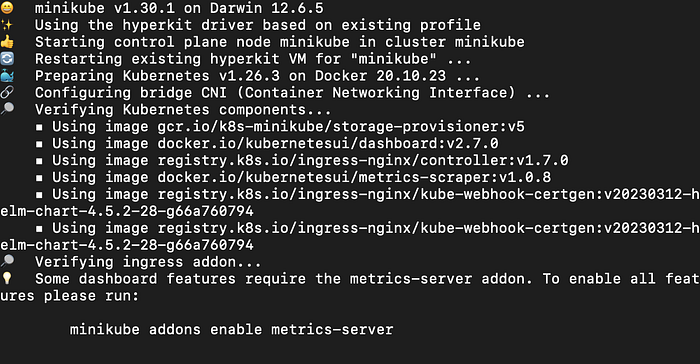
Task: Click the link chain emoji by Configuring bridge
Action: click(x=7, y=92)
